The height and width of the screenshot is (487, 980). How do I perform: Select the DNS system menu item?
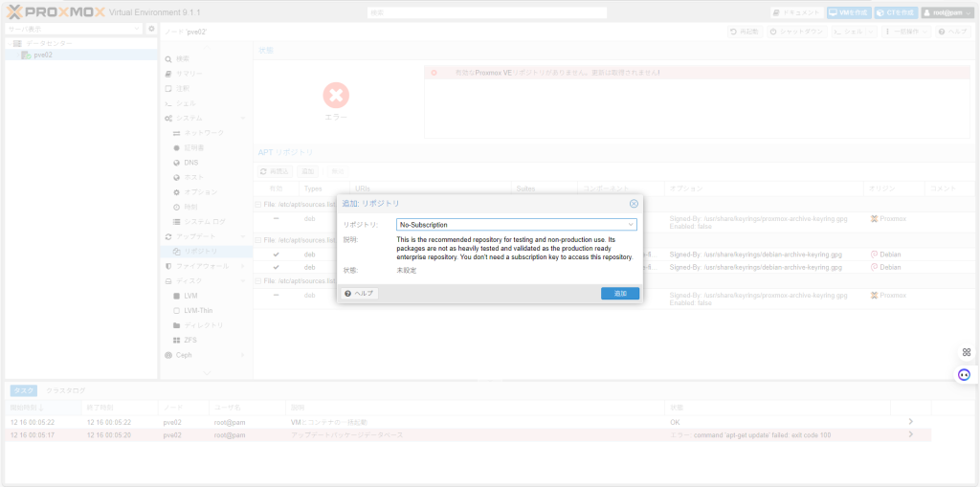coord(190,163)
